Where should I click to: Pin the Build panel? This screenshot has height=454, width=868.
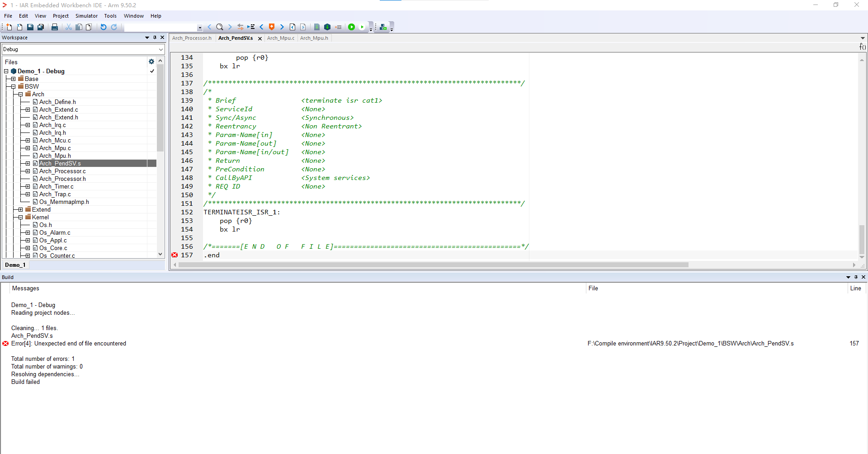[x=856, y=277]
